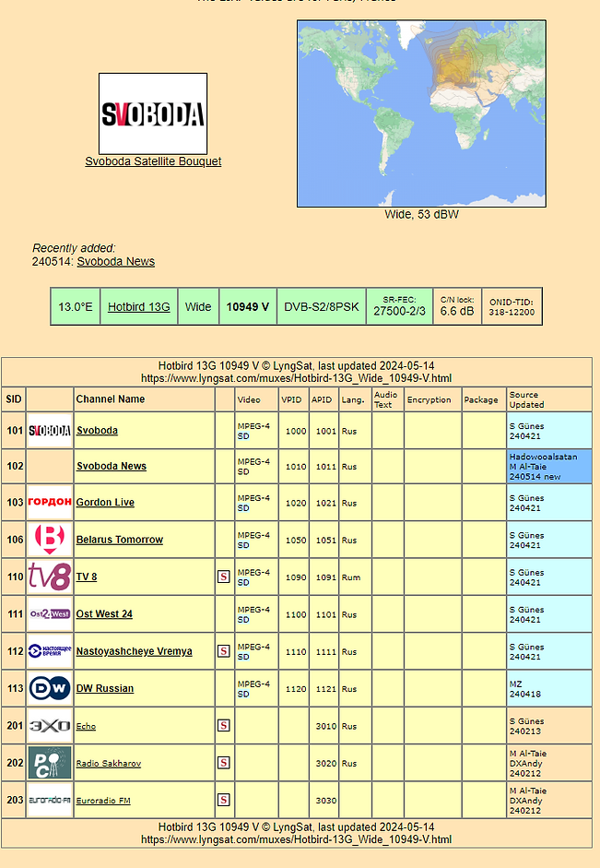Click the MZ 240418 source cell
Image resolution: width=600 pixels, height=868 pixels.
coord(549,689)
